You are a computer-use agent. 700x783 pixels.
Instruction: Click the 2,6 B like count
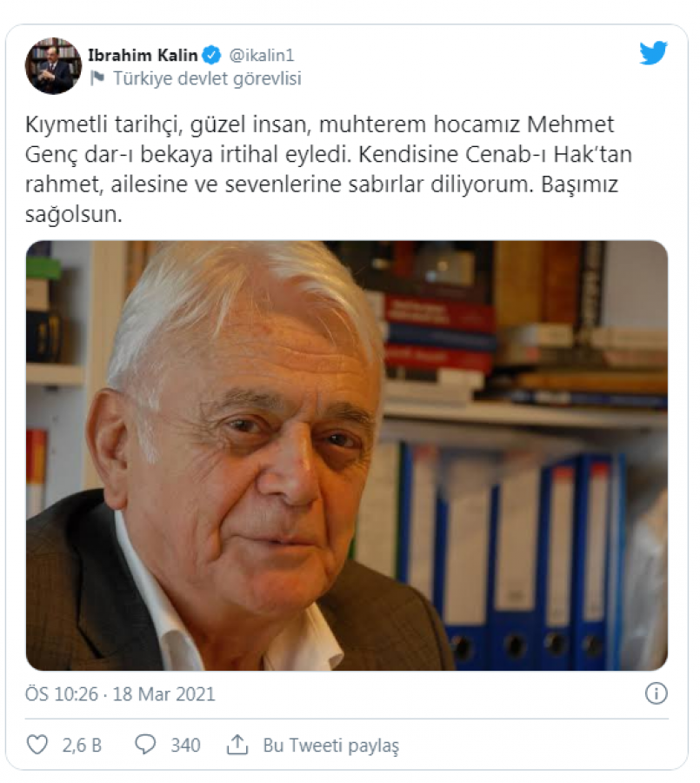(82, 745)
